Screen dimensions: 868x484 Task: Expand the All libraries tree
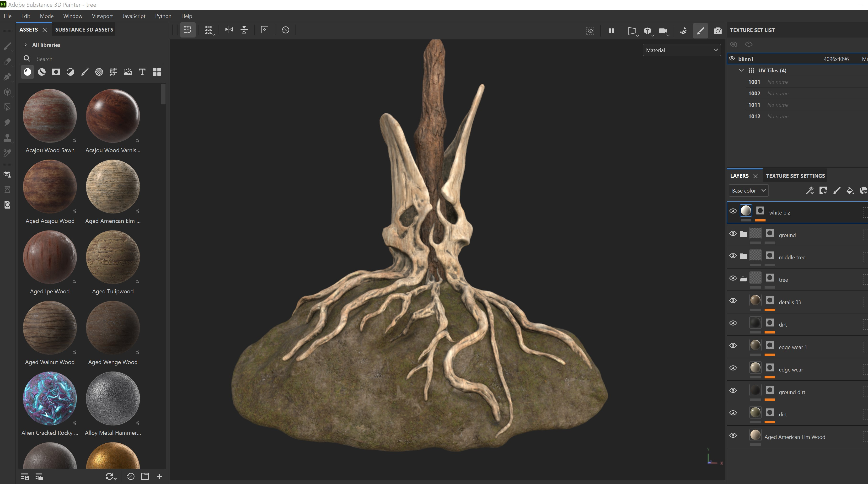tap(25, 45)
